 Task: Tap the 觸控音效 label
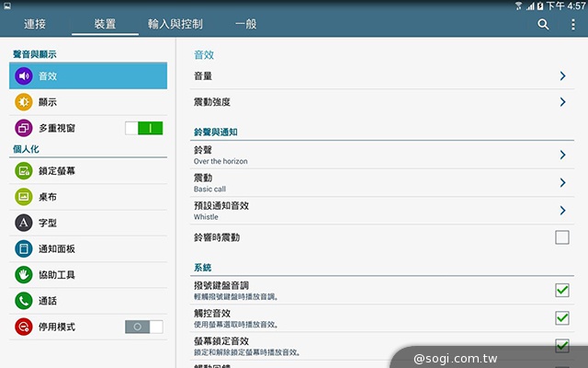[x=212, y=313]
